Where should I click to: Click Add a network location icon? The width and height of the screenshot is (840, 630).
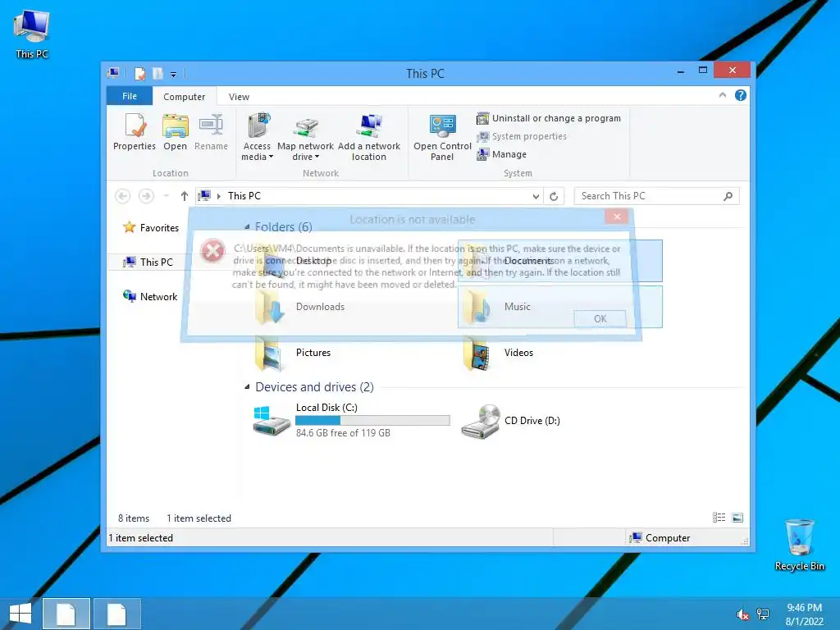[x=369, y=137]
